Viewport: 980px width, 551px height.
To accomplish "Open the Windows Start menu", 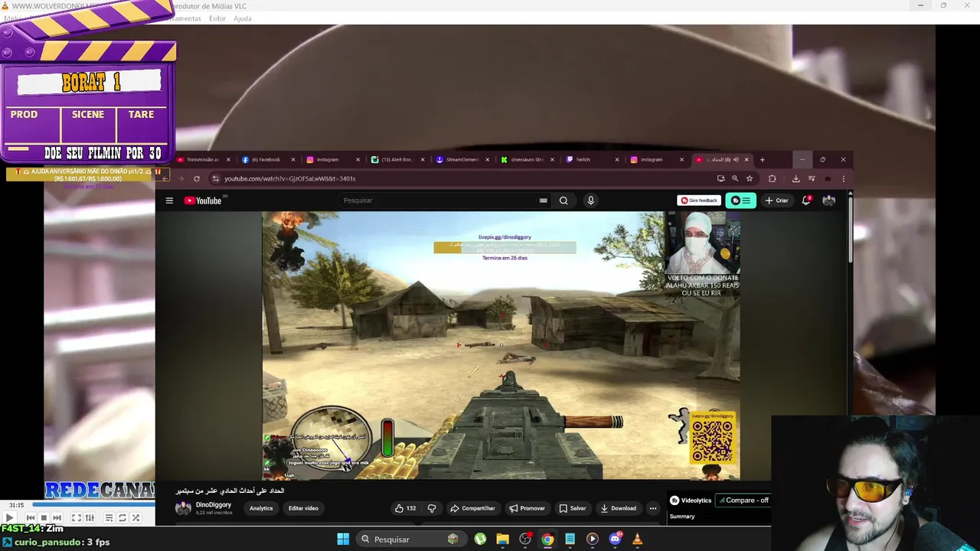I will (x=343, y=539).
